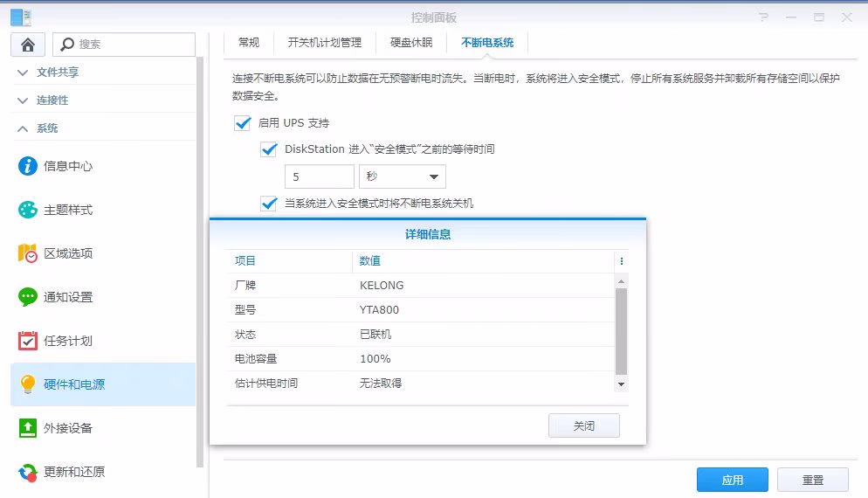Uncheck the UPS shutdown on safe mode checkbox
Screen dimensions: 868x498
pos(269,204)
